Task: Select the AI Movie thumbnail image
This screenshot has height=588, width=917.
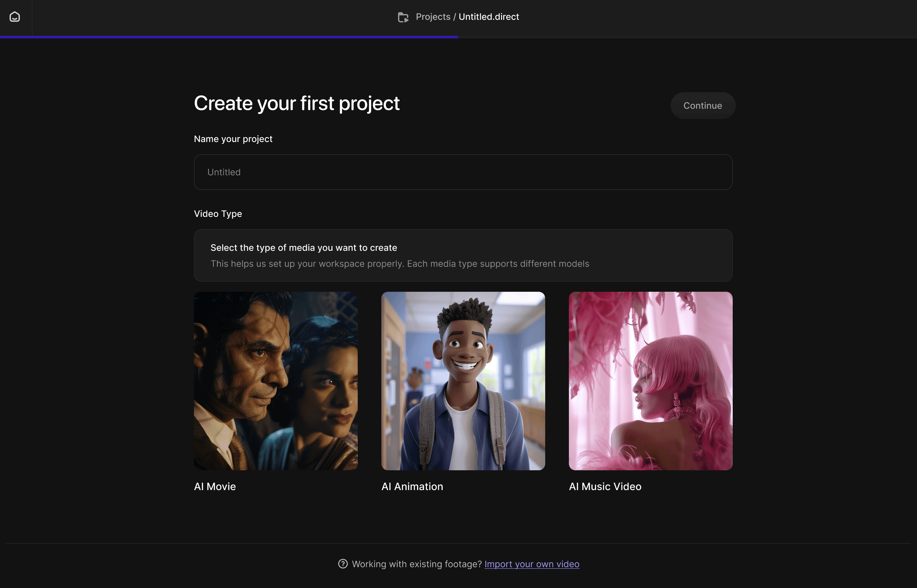Action: (275, 381)
